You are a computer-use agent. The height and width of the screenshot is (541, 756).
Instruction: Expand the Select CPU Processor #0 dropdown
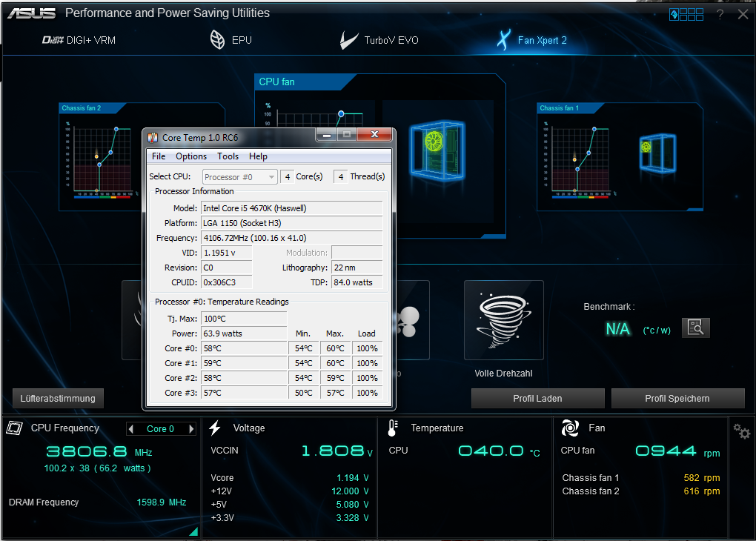coord(239,177)
